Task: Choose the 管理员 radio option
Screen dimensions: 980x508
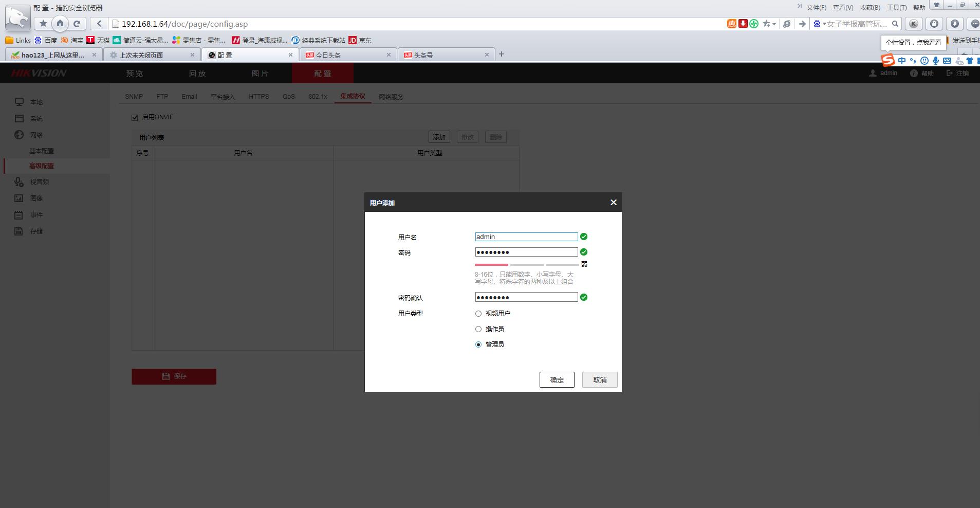Action: point(478,344)
